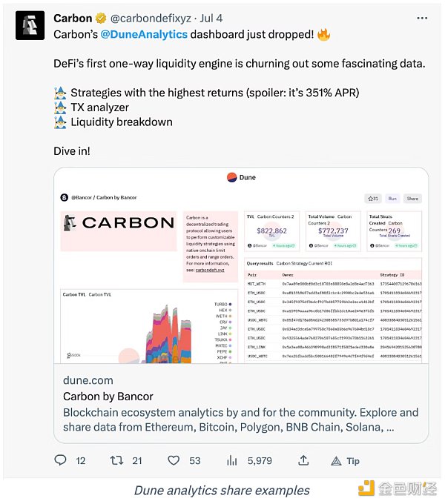Open the @DuneAnalytics mention link

tap(144, 34)
